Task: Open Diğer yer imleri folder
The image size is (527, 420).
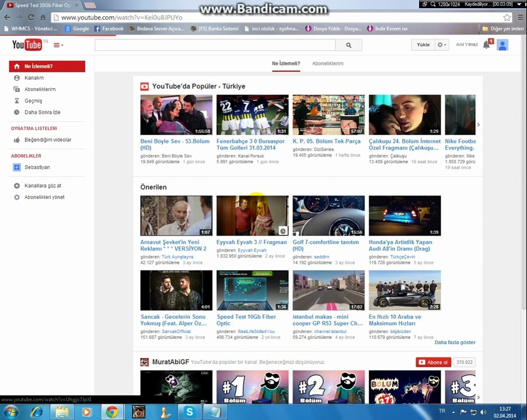Action: coord(503,29)
